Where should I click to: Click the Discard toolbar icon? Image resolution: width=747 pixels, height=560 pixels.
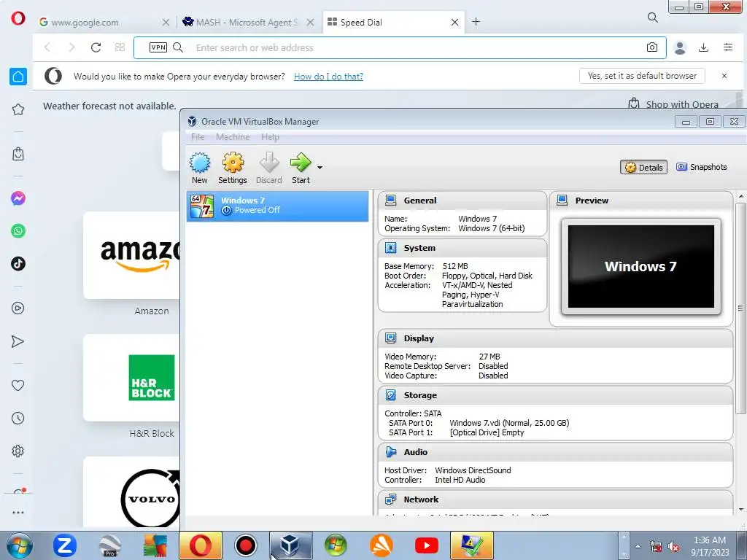click(268, 168)
